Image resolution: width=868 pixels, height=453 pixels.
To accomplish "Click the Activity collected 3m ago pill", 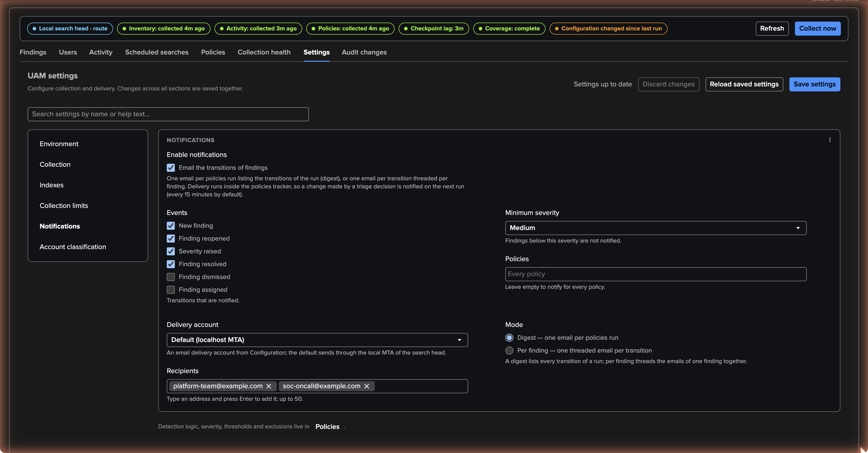I will click(x=258, y=28).
